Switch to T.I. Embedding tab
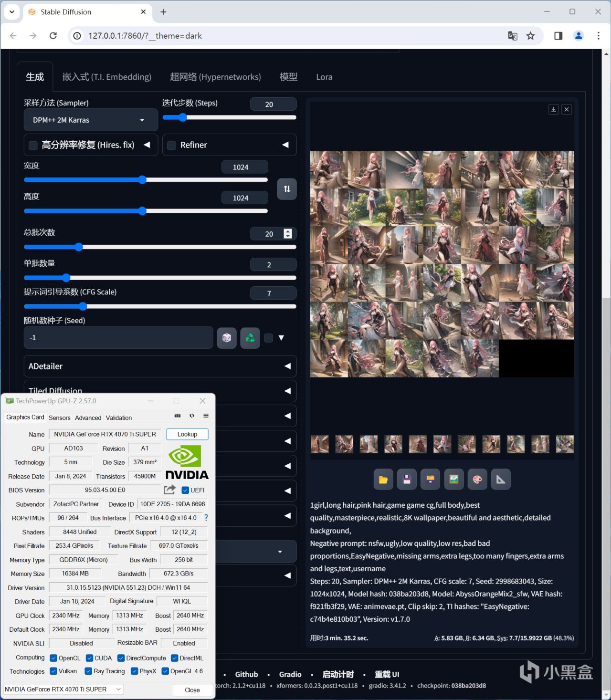The width and height of the screenshot is (611, 700). click(x=107, y=77)
